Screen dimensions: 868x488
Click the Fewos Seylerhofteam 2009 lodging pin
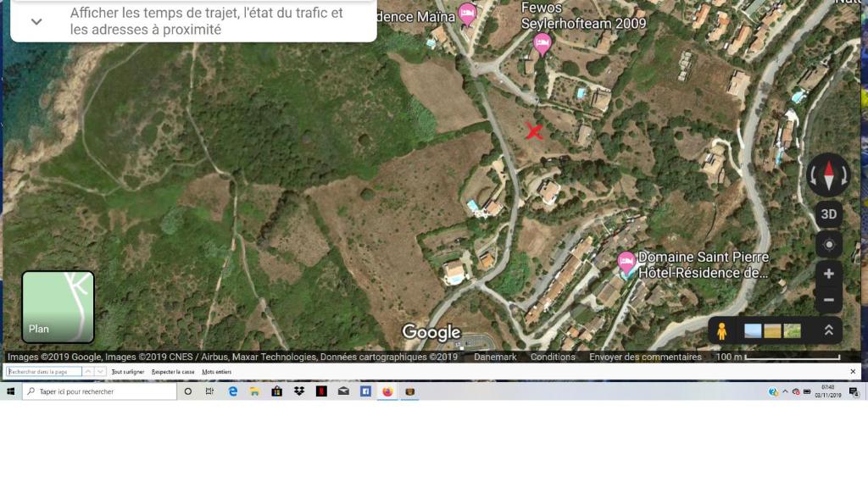(542, 43)
